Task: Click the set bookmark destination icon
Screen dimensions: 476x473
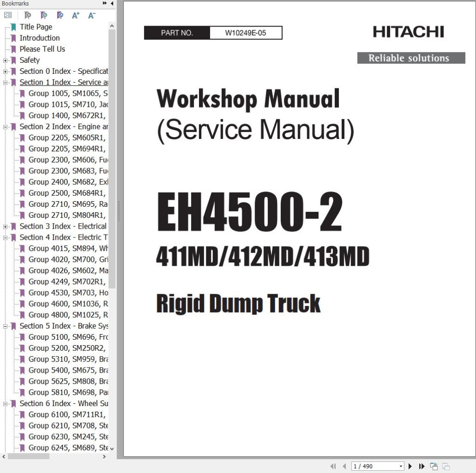Action: point(59,15)
